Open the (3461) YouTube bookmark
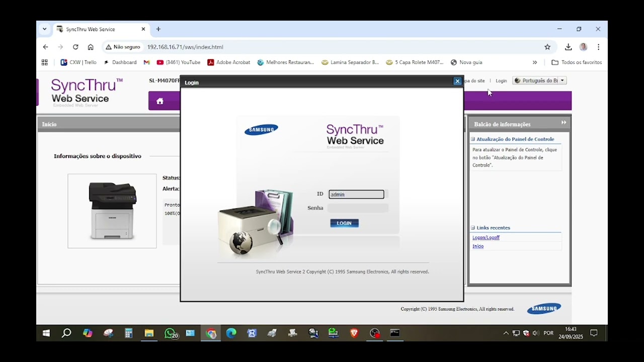The height and width of the screenshot is (362, 644). (179, 62)
